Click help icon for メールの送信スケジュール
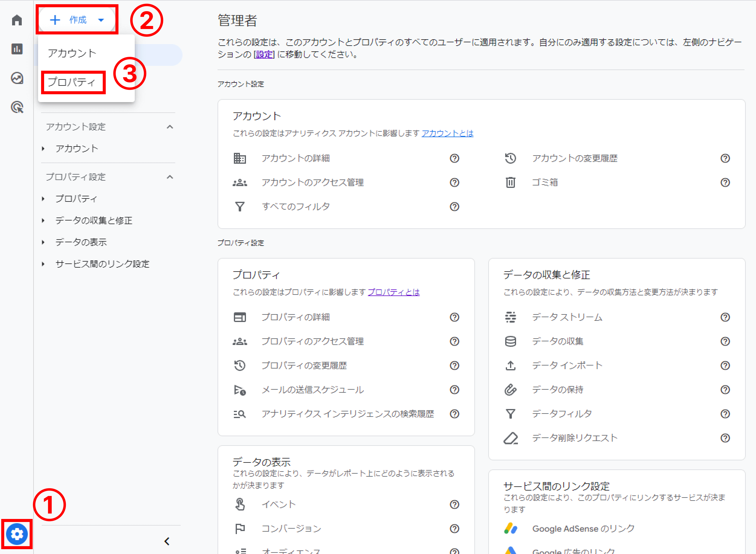 [x=454, y=390]
